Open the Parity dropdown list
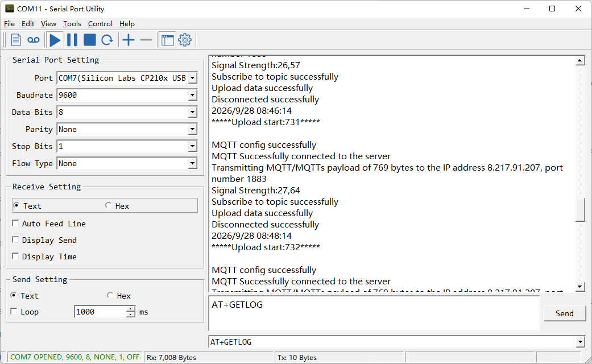This screenshot has height=364, width=592. coord(193,129)
